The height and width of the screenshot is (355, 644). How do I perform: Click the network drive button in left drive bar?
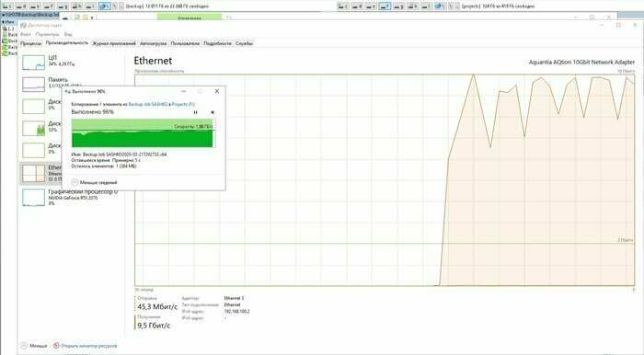pyautogui.click(x=104, y=6)
